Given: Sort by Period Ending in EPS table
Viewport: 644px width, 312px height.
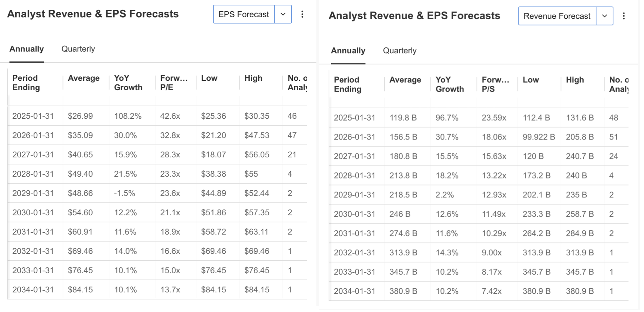Looking at the screenshot, I should pyautogui.click(x=26, y=83).
